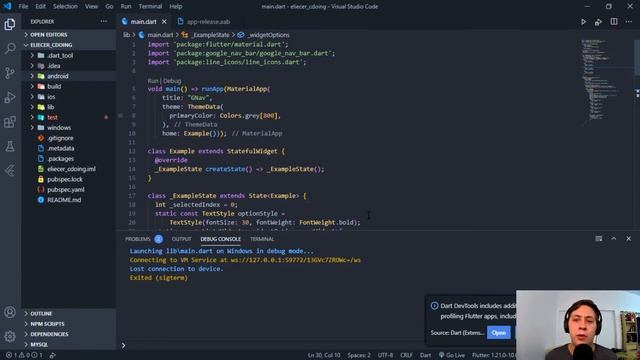Screen dimensions: 640x360
Task: Open the Run and Debug view
Action: pos(10,98)
